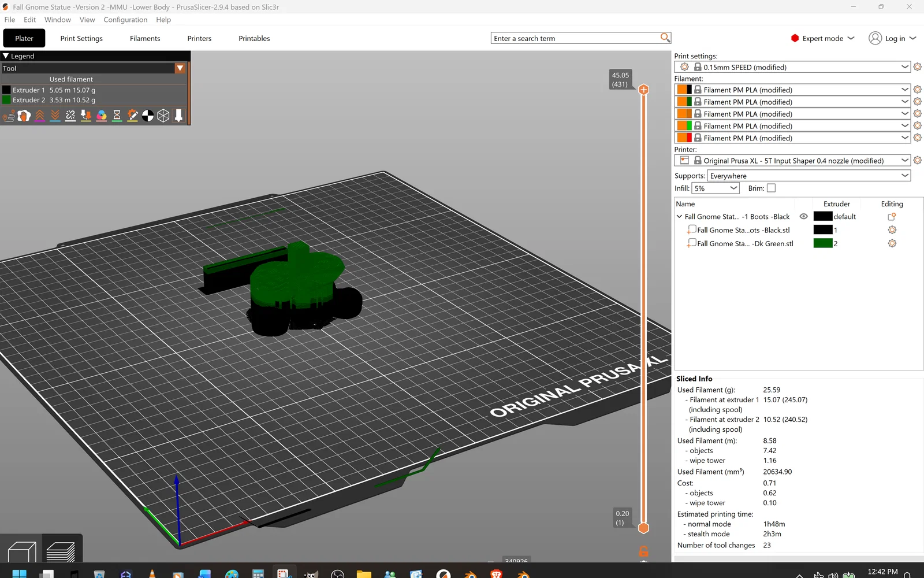Click black extruder swatch in default row
This screenshot has height=578, width=924.
pos(823,216)
